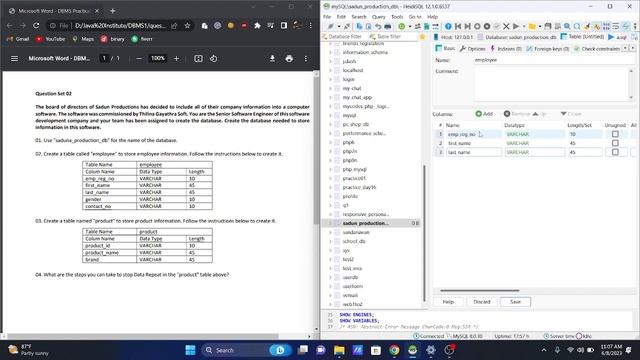
Task: Open a new Chrome tab
Action: click(113, 11)
